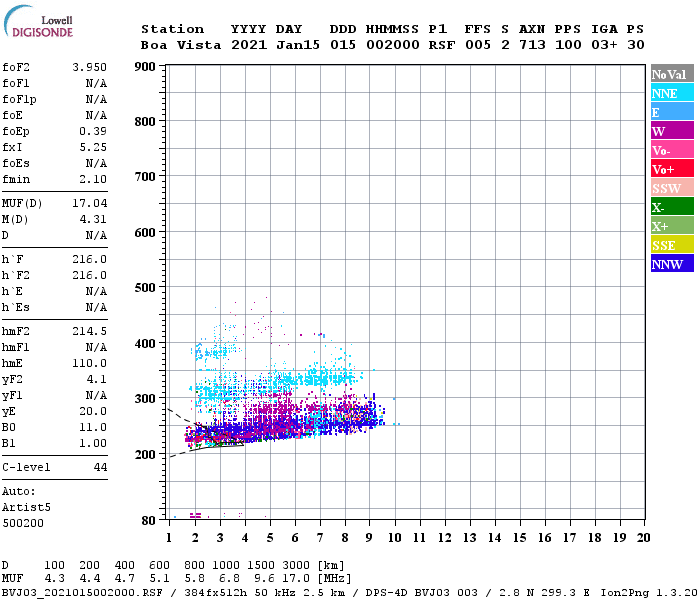
Task: Click the yF2 value 4.1
Action: pos(96,379)
